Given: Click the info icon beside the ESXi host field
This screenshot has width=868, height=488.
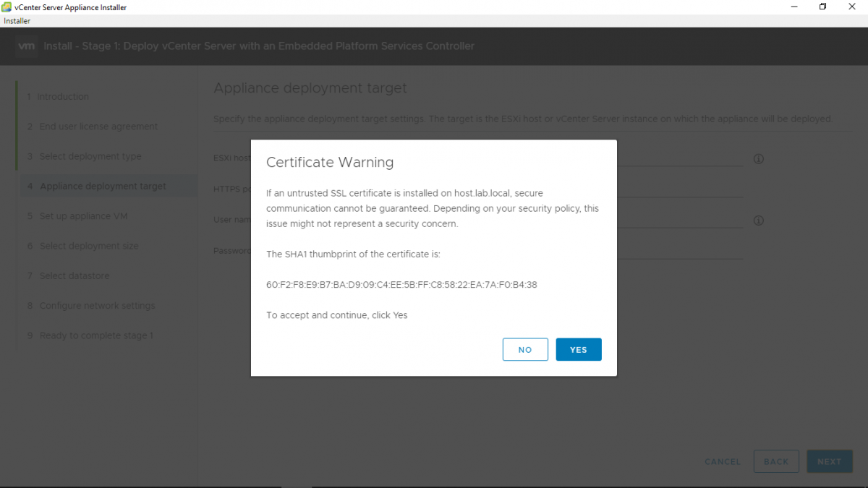Looking at the screenshot, I should click(759, 159).
